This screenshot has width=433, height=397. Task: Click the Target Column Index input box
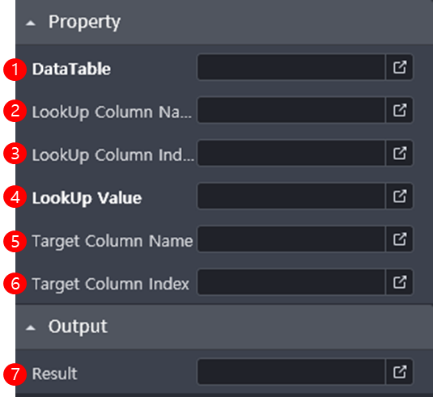(x=291, y=282)
